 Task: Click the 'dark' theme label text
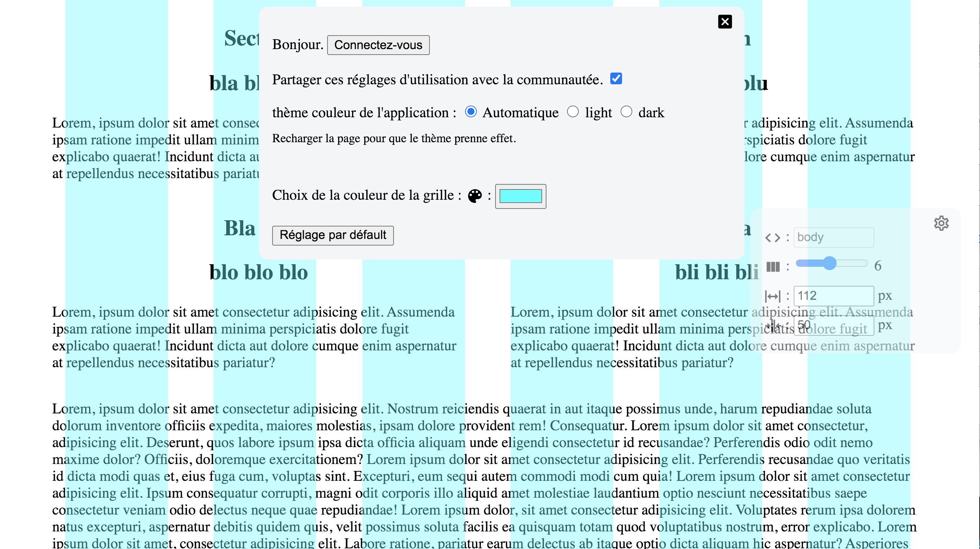coord(651,113)
